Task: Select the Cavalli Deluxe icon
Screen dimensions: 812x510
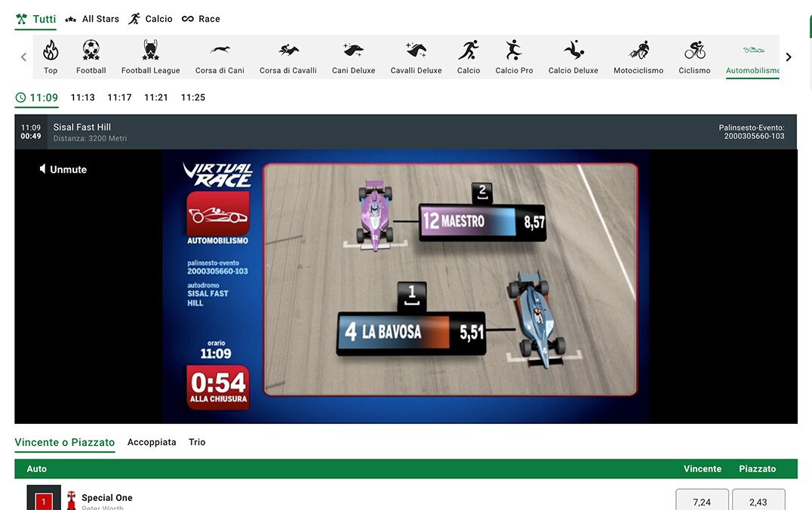Action: click(x=417, y=50)
